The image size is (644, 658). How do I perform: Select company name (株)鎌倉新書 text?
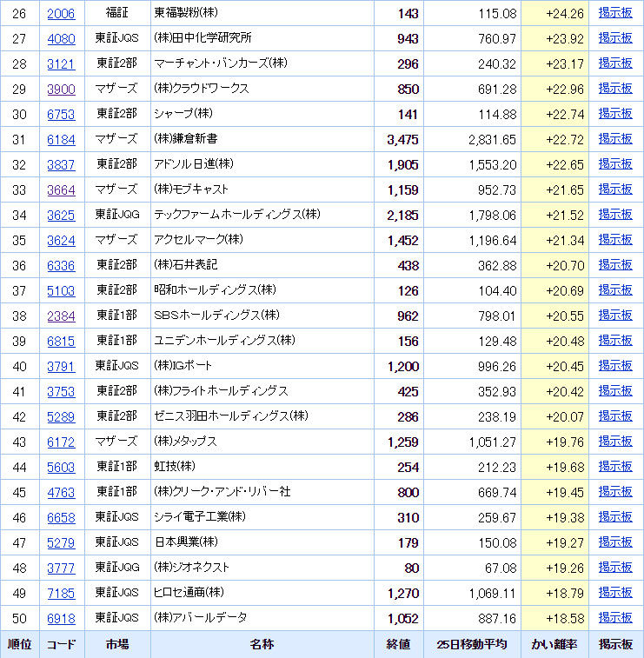click(186, 139)
